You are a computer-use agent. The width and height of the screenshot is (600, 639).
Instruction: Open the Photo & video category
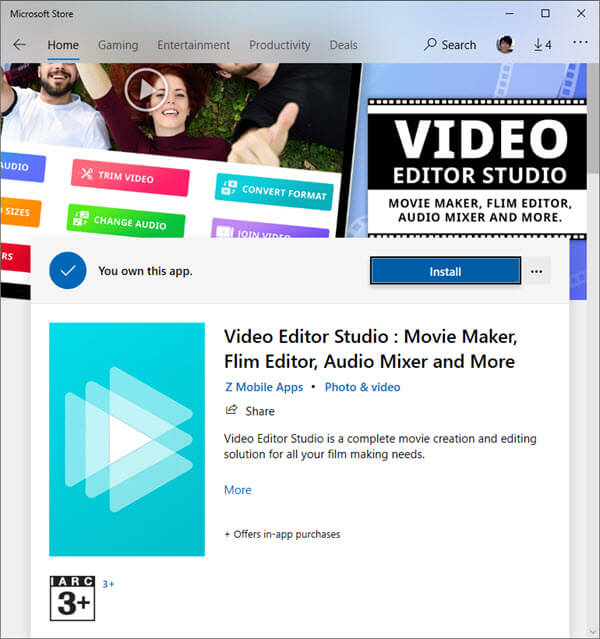362,387
